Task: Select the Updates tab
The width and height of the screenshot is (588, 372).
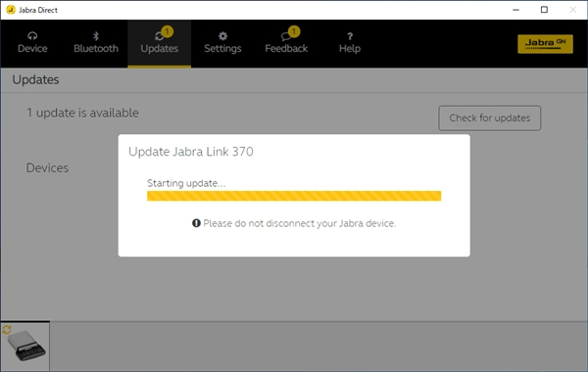Action: (x=160, y=43)
